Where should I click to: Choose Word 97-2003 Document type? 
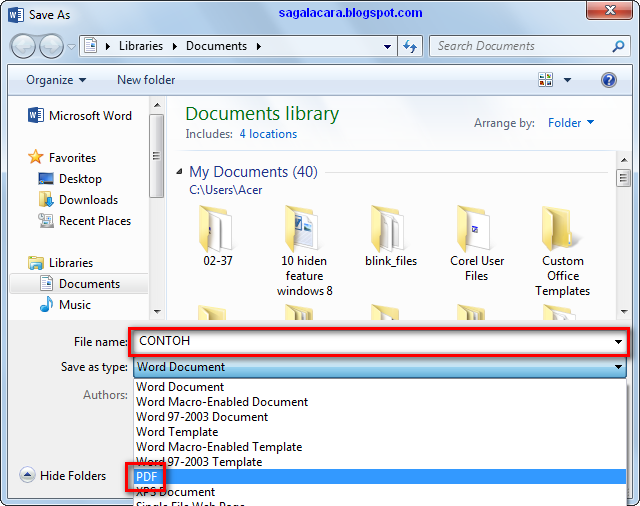(380, 417)
